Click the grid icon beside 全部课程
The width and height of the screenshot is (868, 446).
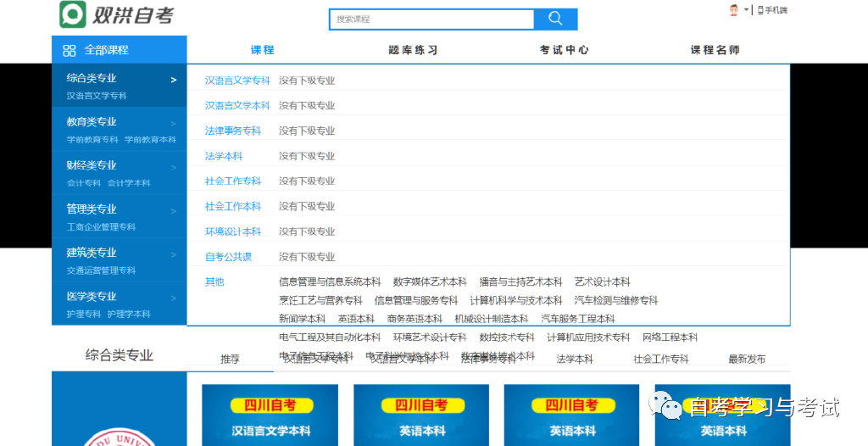[x=70, y=50]
